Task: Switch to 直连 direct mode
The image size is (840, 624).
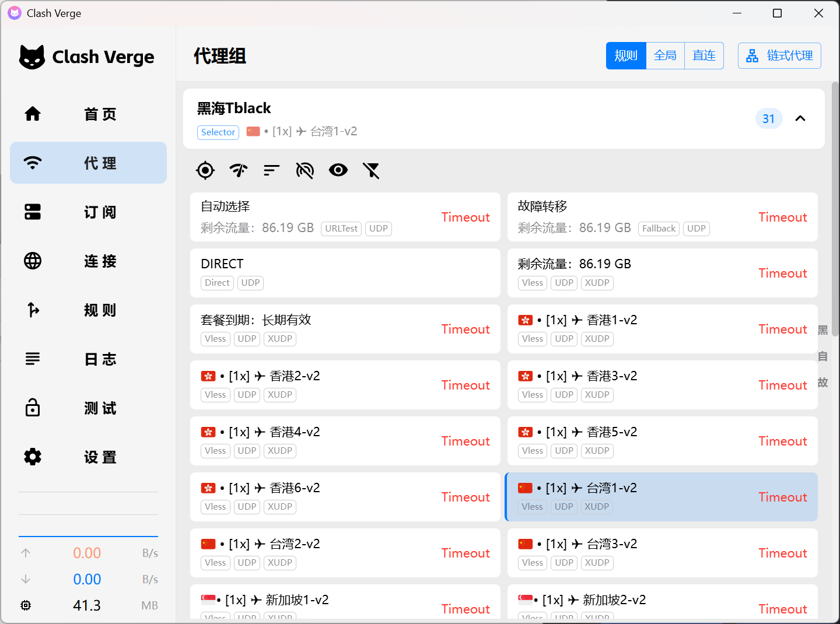Action: [704, 55]
